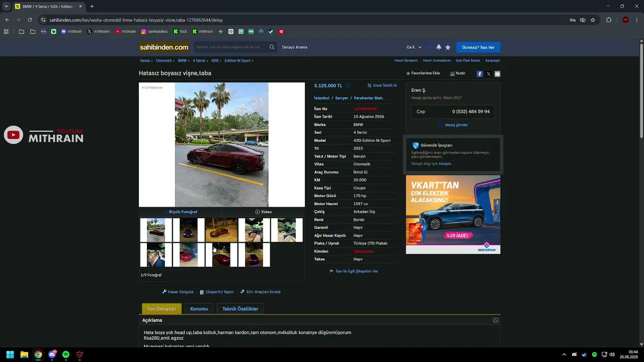Open a new browser tab
Screen dimensions: 644x362
tap(92, 7)
